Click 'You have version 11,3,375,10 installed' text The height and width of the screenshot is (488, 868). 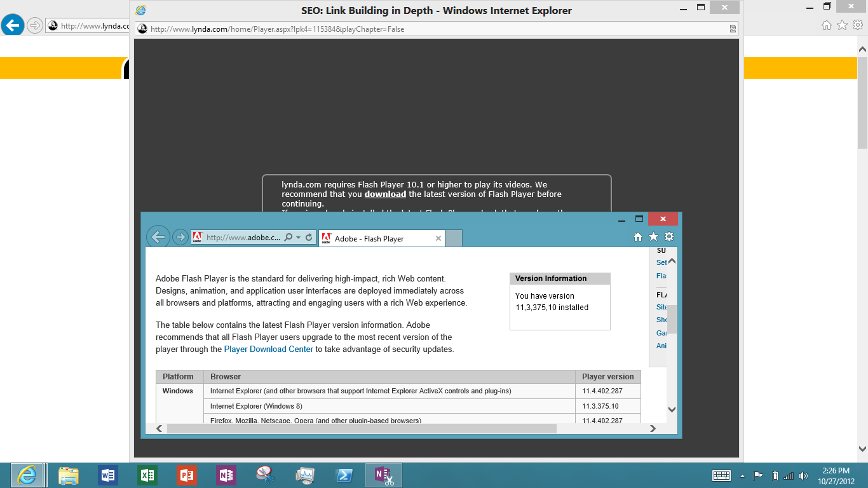pyautogui.click(x=552, y=302)
